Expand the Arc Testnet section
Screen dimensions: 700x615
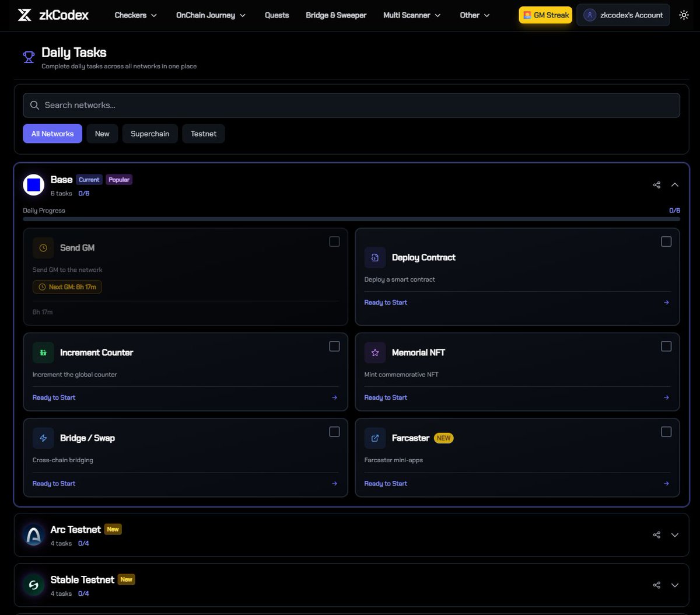click(x=675, y=535)
